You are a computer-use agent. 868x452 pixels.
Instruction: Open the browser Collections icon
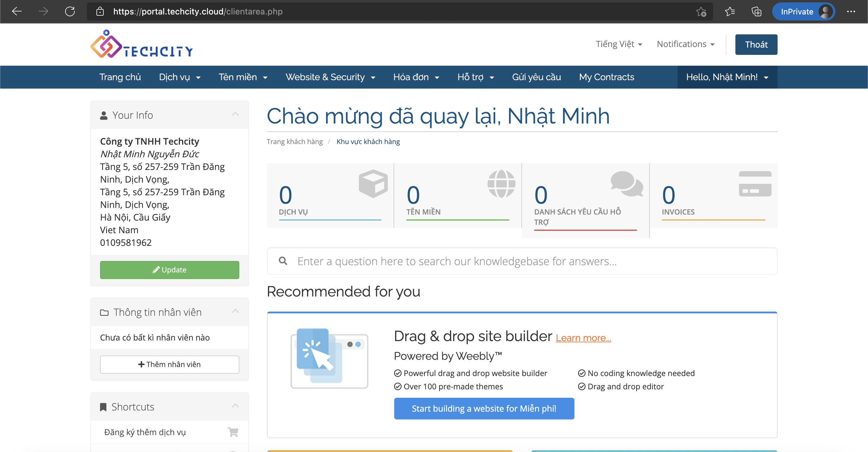(x=756, y=12)
